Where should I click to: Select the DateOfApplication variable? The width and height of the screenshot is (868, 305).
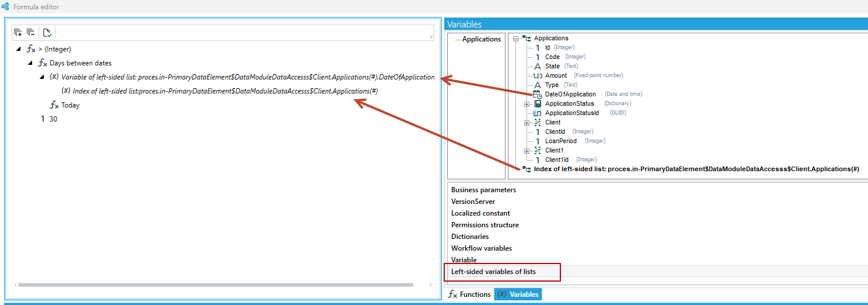point(570,95)
